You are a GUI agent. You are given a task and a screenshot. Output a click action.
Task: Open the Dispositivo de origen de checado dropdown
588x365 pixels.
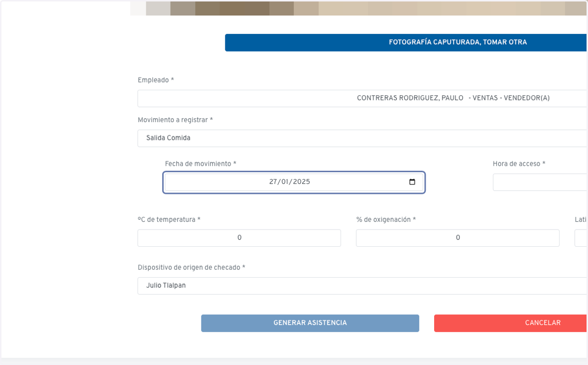point(363,286)
